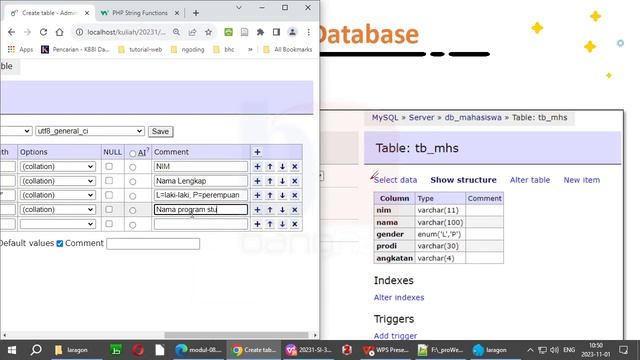Open the zoom magnifier in the address bar
The width and height of the screenshot is (640, 360).
[176, 32]
